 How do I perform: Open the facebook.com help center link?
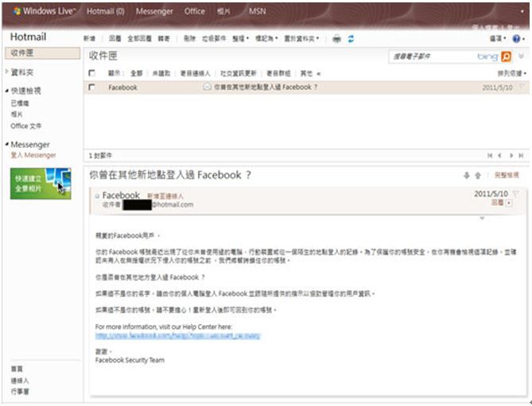(x=178, y=335)
